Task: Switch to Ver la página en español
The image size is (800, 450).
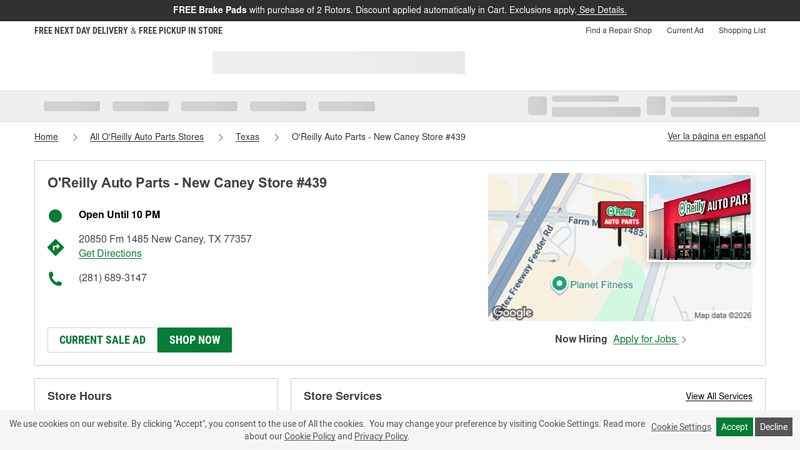Action: coord(716,136)
